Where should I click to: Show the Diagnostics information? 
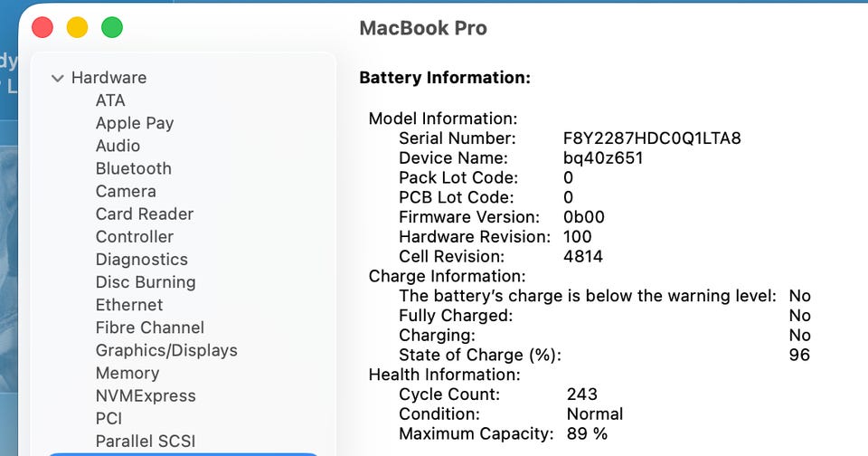click(142, 260)
